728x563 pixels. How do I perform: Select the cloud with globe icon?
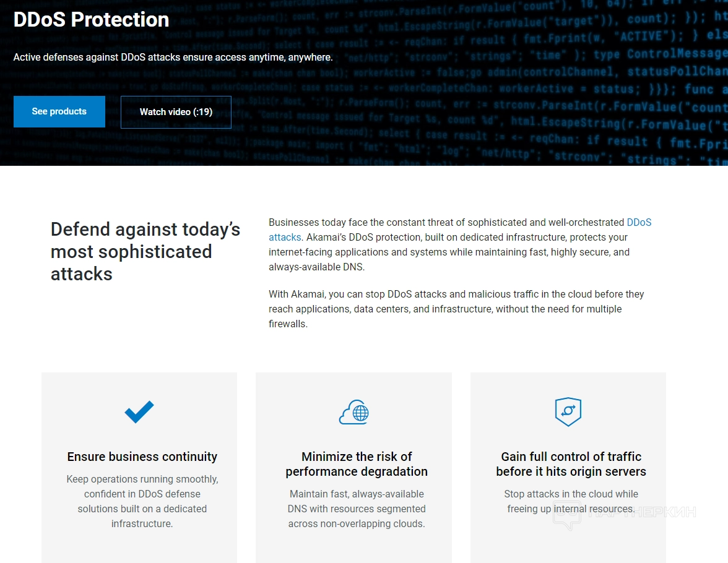click(x=354, y=411)
